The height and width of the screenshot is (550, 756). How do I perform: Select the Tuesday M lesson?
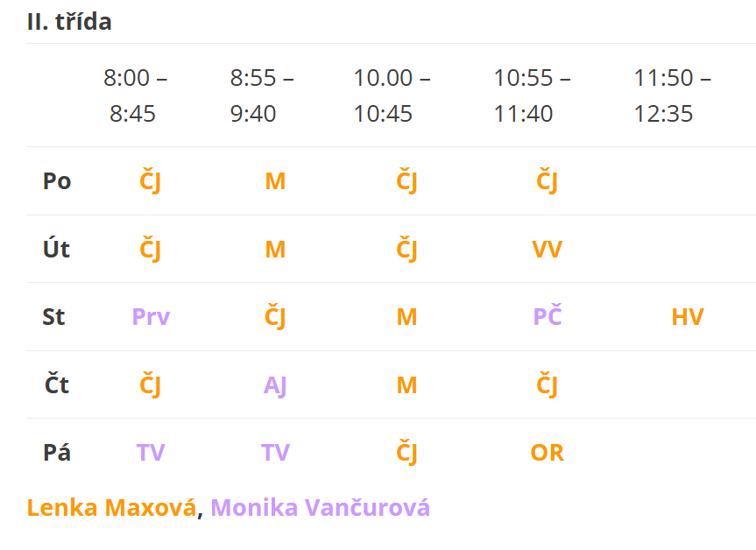pyautogui.click(x=275, y=250)
